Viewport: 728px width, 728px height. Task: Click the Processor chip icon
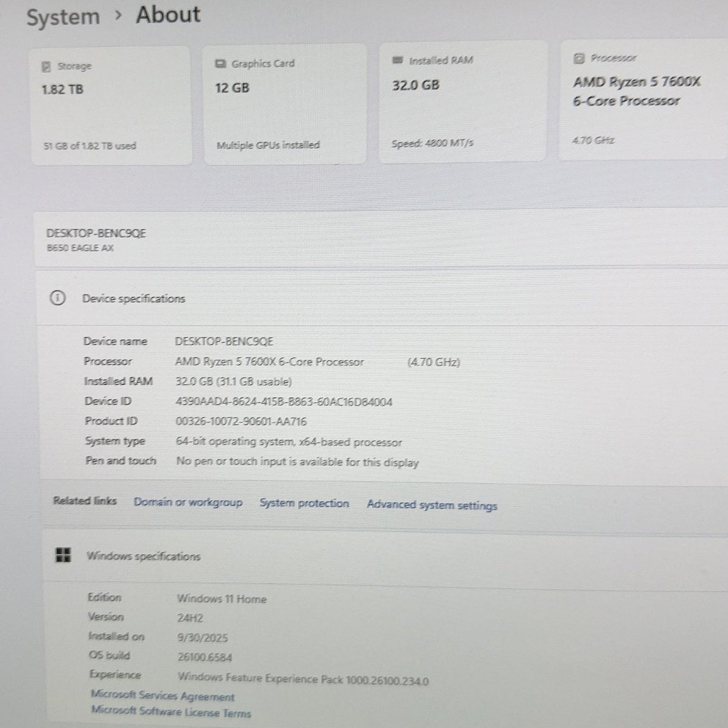579,59
